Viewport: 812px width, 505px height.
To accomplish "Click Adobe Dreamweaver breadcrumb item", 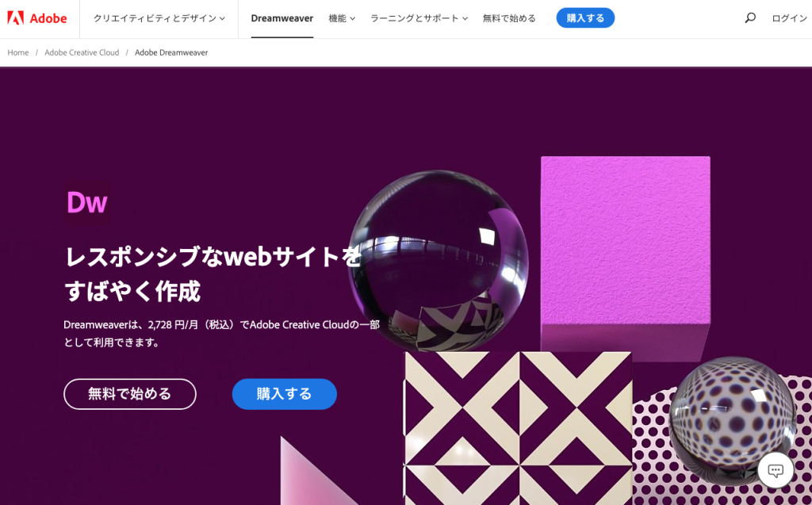I will pos(171,52).
